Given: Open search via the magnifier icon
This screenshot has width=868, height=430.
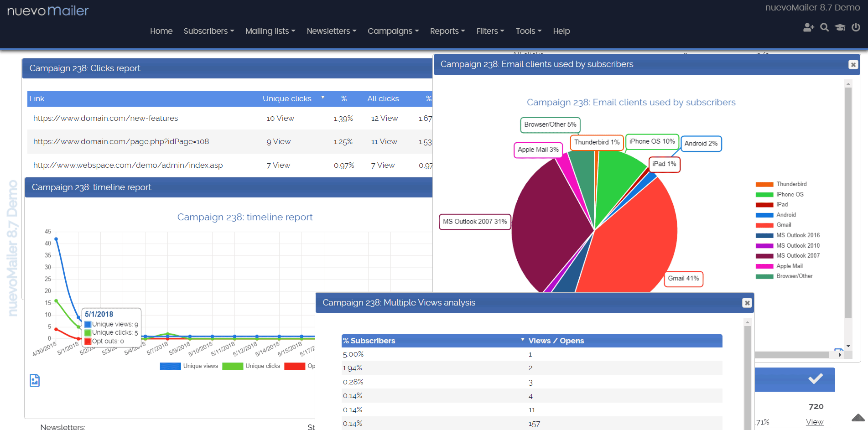Looking at the screenshot, I should pyautogui.click(x=824, y=28).
